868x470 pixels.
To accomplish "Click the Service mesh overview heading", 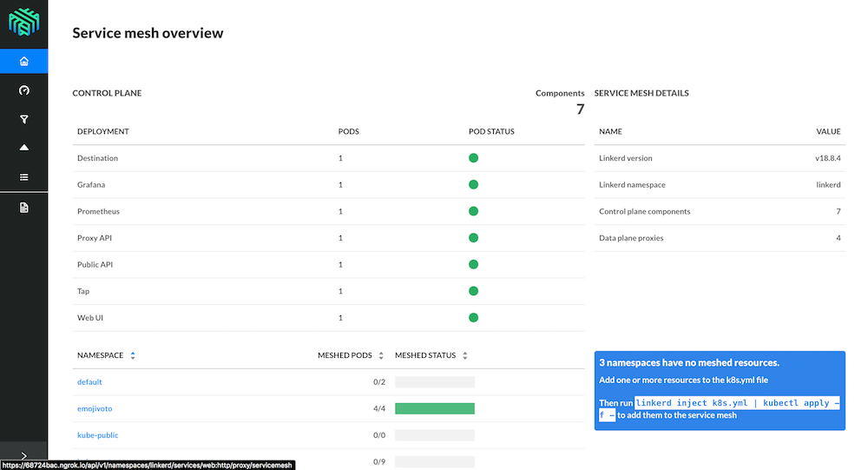I will click(148, 33).
